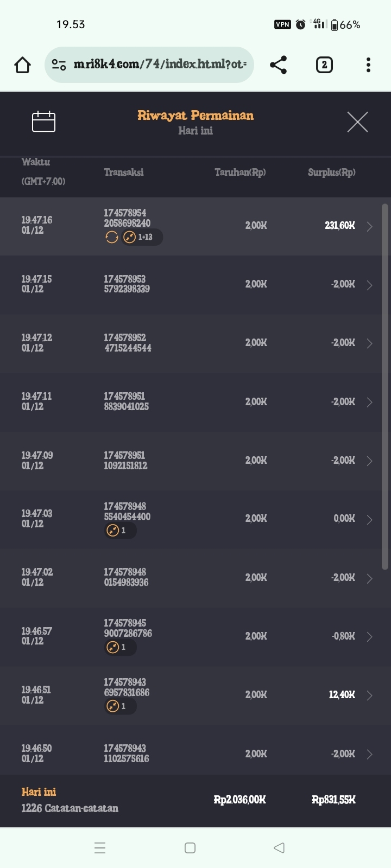
Task: Open the calendar date picker icon
Action: coord(43,122)
